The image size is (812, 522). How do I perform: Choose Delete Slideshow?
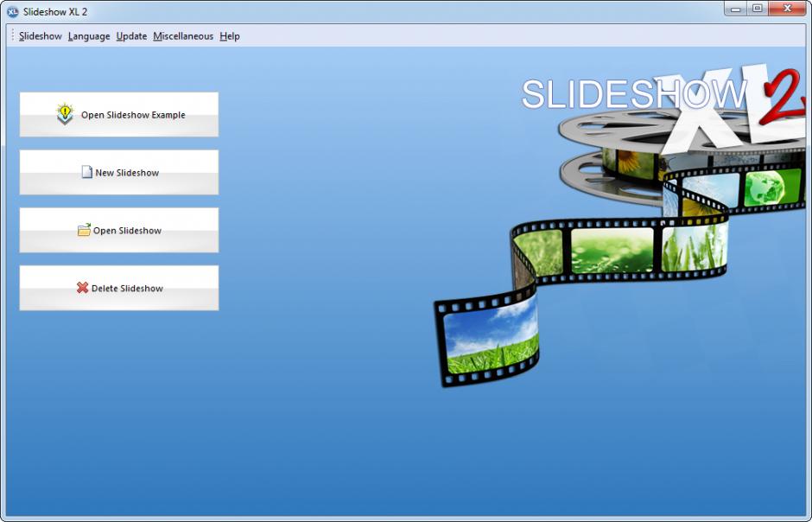click(119, 289)
